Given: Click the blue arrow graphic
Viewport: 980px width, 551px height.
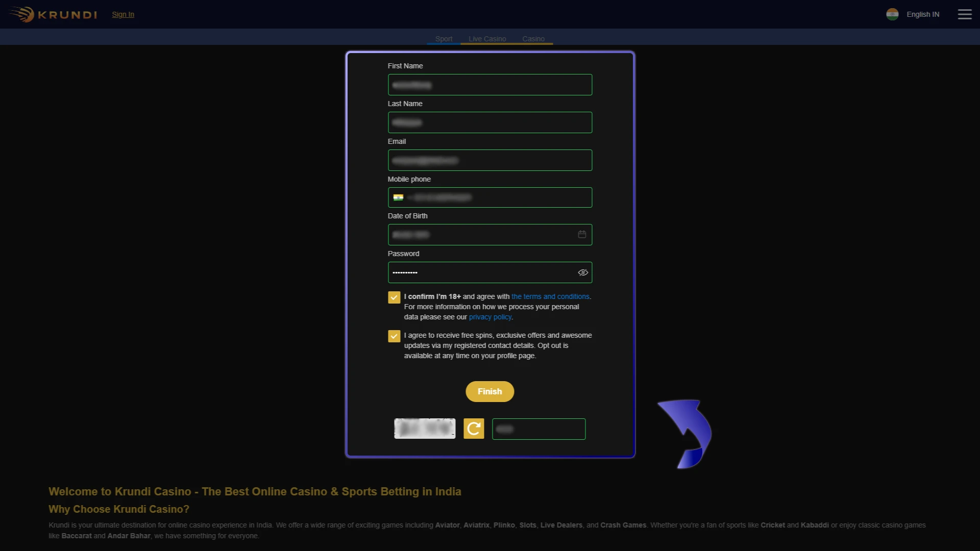Looking at the screenshot, I should coord(685,434).
